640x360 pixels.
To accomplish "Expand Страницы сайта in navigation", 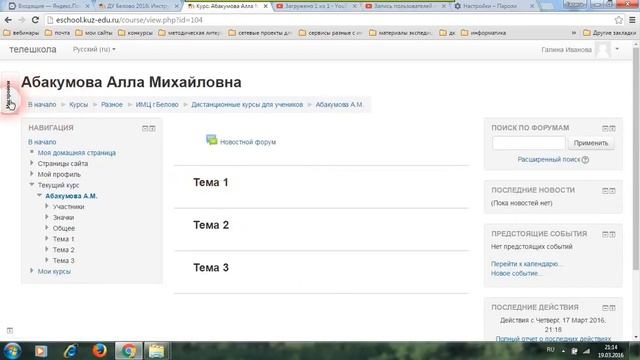I will pyautogui.click(x=31, y=163).
